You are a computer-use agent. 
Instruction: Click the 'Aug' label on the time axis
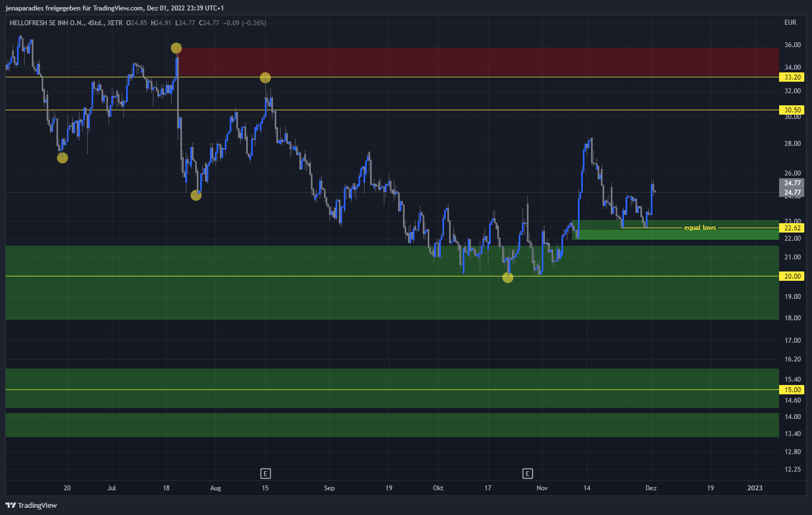tap(215, 488)
